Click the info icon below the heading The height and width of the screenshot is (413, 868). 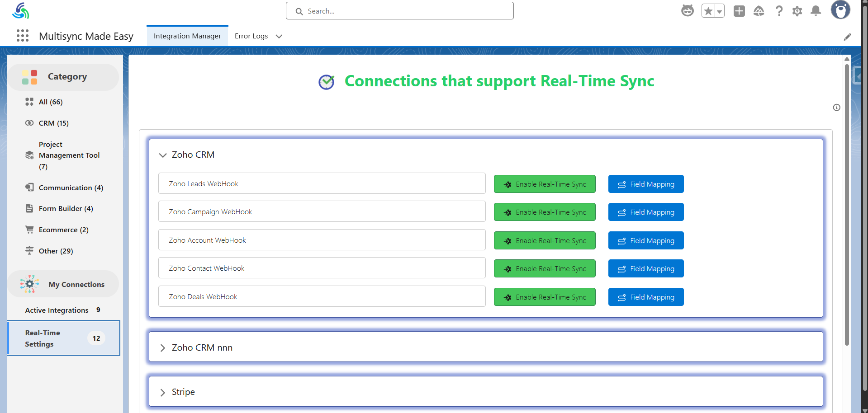coord(836,108)
